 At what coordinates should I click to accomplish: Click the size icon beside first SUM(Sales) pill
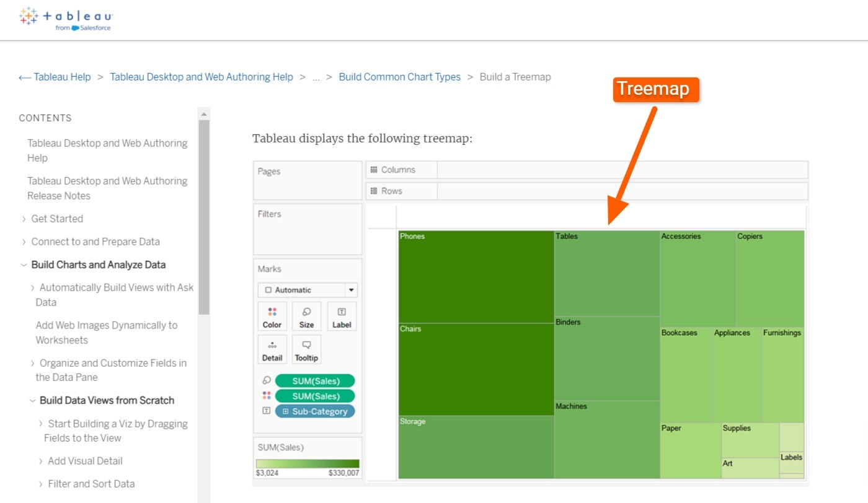pos(267,381)
